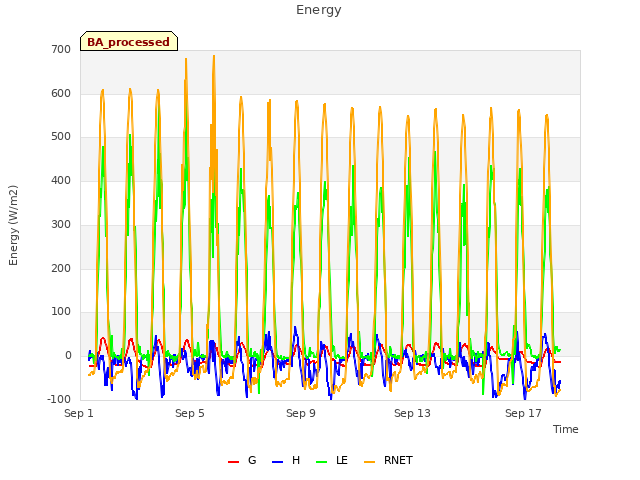Click the Sep 17 x-axis tick label
The image size is (640, 480).
(523, 413)
